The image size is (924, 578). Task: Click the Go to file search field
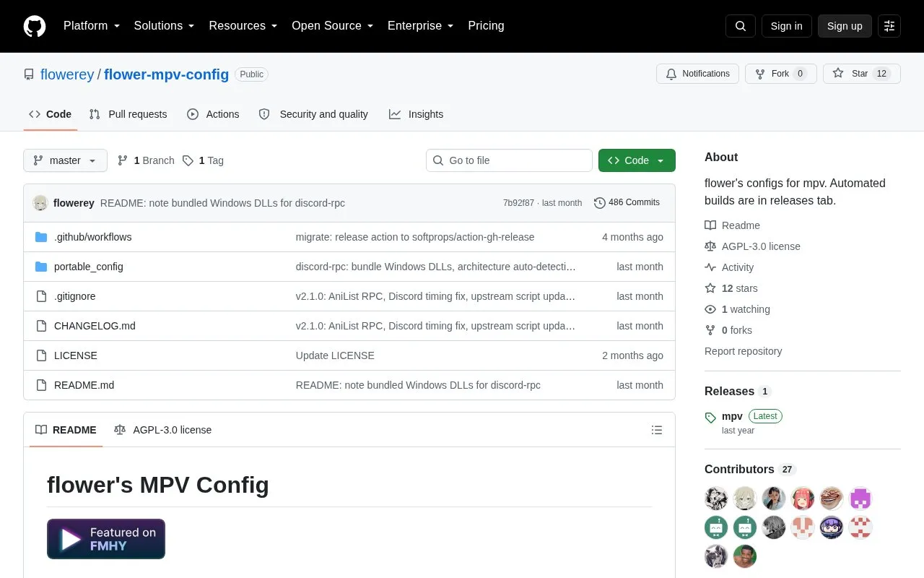(x=509, y=160)
